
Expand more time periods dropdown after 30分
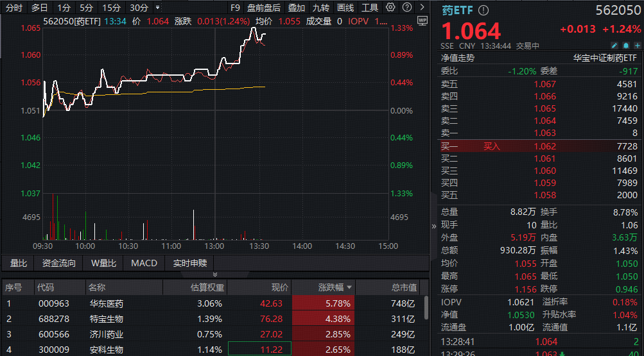coord(158,8)
